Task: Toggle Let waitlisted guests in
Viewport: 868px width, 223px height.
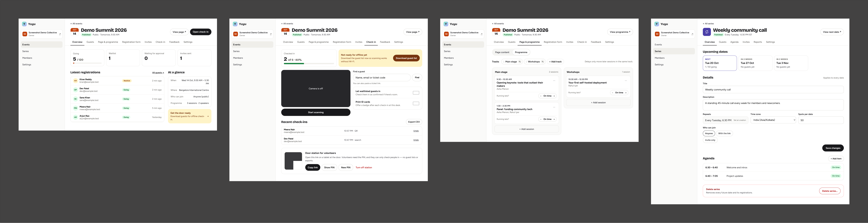Action: (x=416, y=93)
